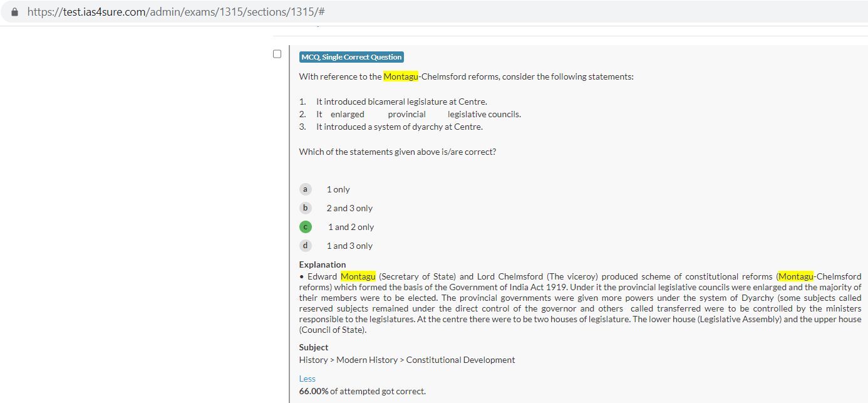Click the 'Explanation' heading
Image resolution: width=868 pixels, height=403 pixels.
tap(322, 264)
